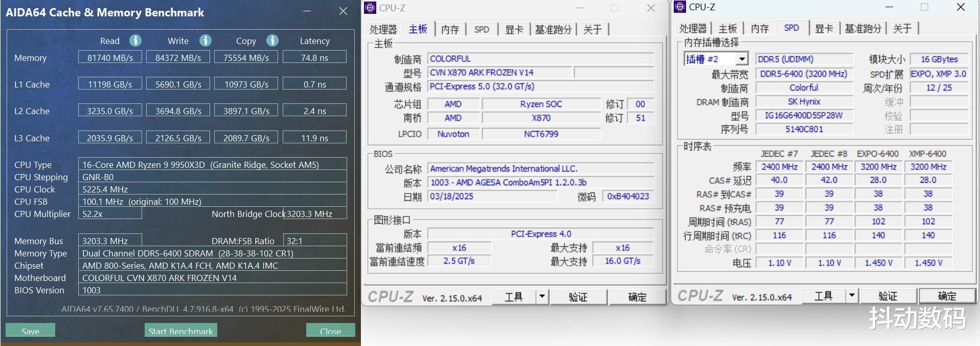Click the BIOS date 03/18/2025 field
This screenshot has width=980, height=346.
tap(492, 196)
